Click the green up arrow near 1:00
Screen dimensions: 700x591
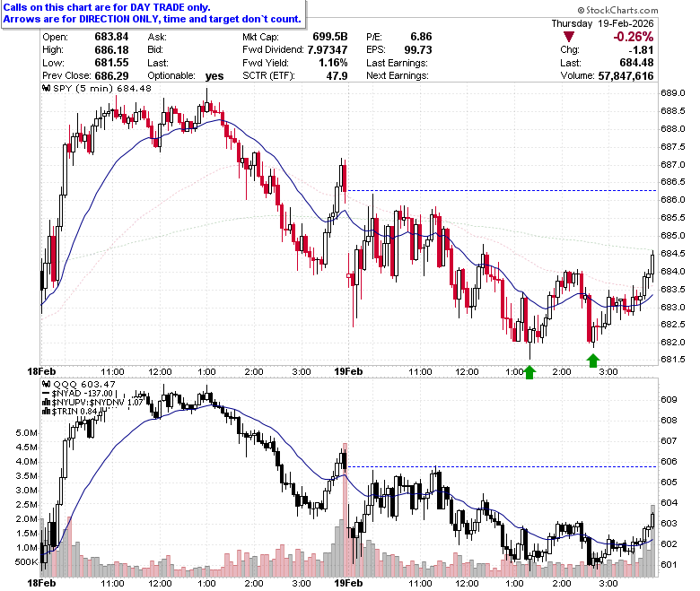point(529,372)
